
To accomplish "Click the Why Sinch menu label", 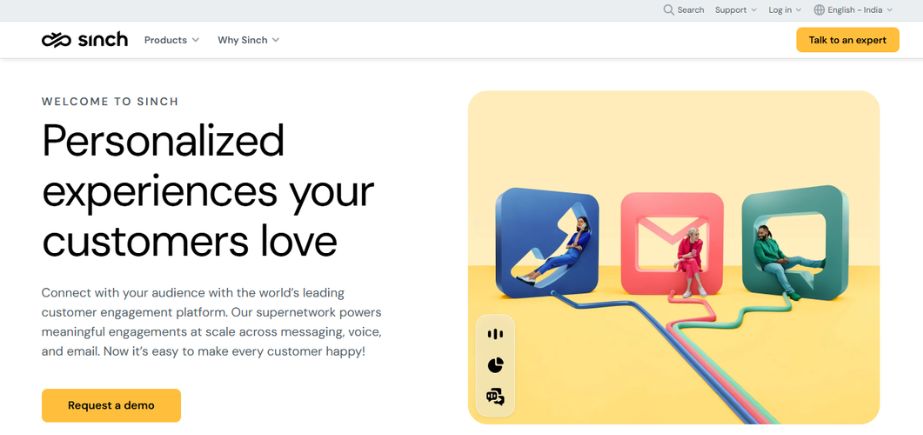I will [243, 40].
